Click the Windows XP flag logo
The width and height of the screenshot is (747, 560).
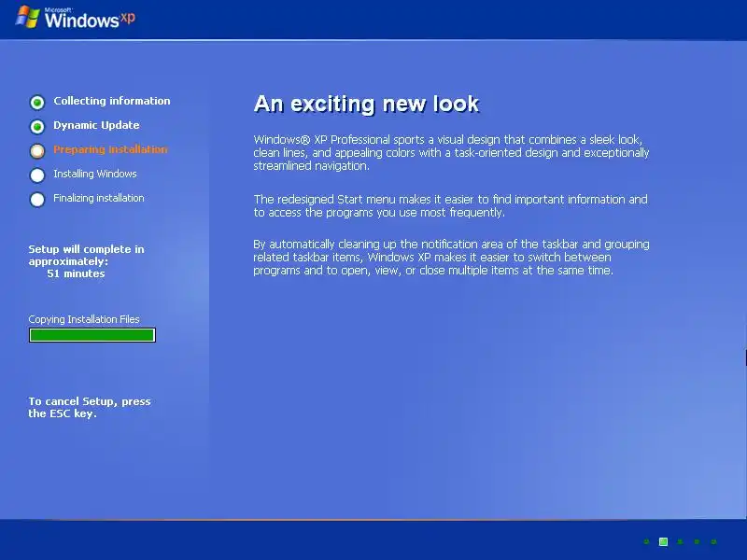tap(27, 17)
